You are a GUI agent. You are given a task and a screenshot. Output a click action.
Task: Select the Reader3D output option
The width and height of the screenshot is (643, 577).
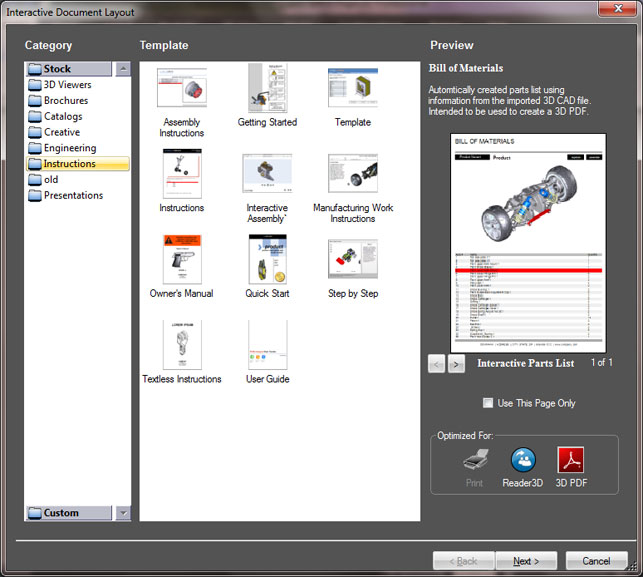click(x=521, y=461)
